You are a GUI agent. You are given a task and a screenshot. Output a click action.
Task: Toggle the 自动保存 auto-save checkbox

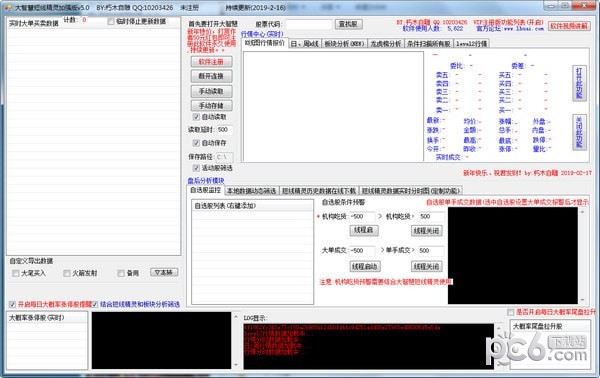[196, 143]
